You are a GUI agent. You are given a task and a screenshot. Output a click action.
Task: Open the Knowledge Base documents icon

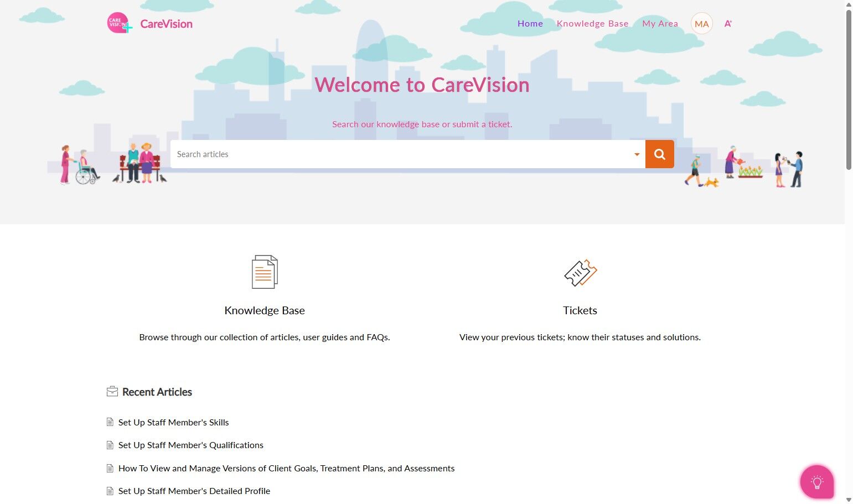(265, 272)
